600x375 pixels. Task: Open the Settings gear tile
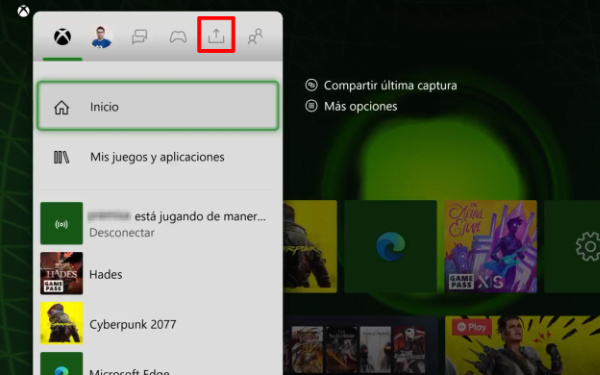point(572,246)
